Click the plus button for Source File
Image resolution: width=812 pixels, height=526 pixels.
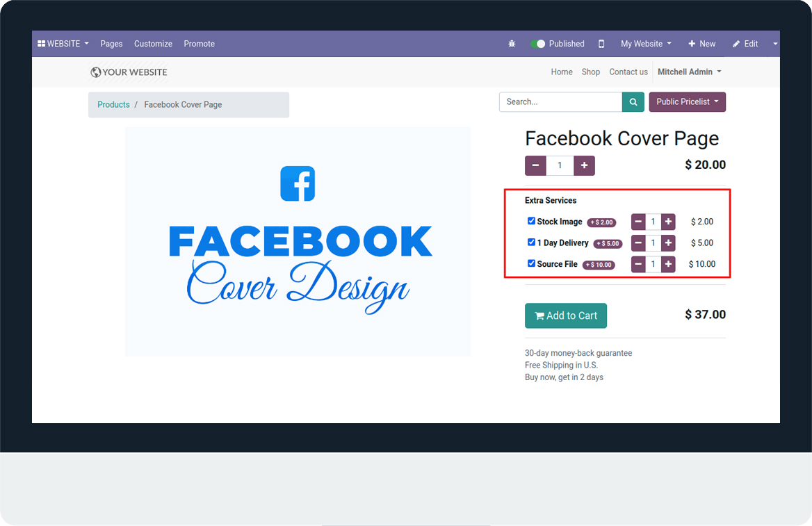coord(669,264)
